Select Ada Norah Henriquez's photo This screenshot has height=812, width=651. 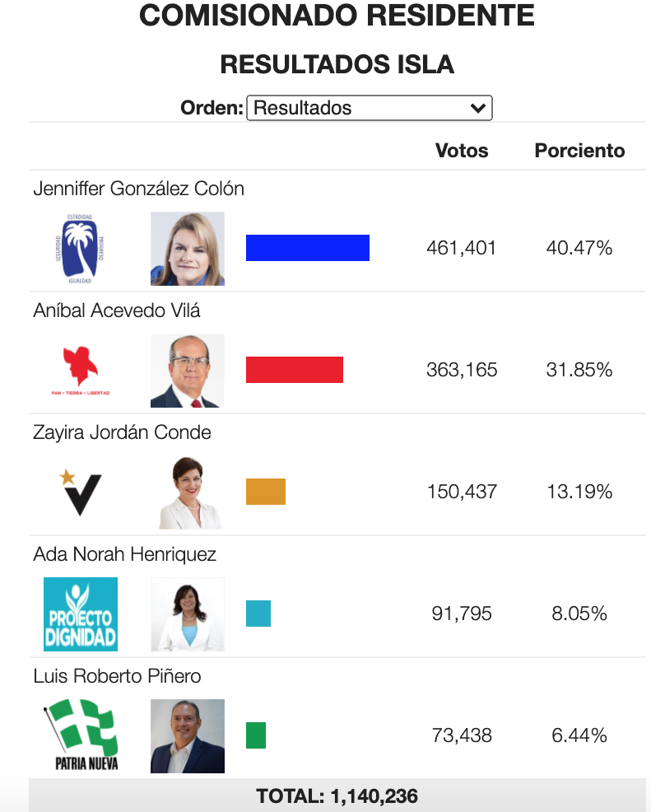[x=188, y=614]
